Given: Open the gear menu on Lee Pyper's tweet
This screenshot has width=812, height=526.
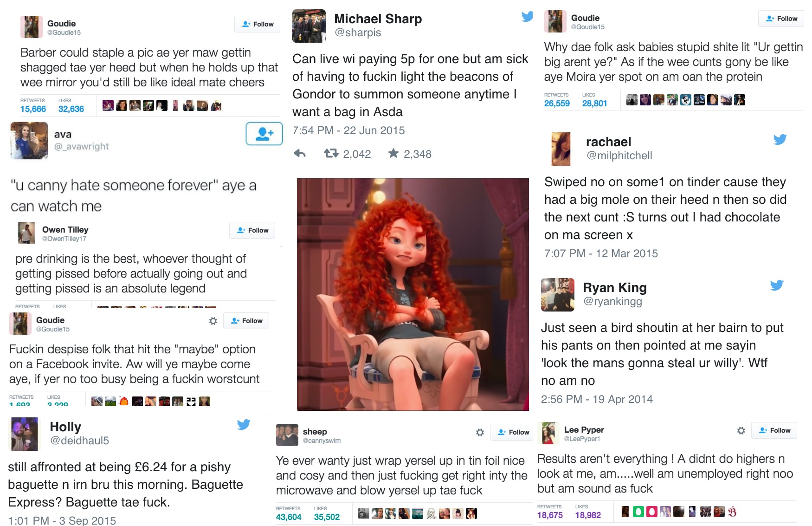Looking at the screenshot, I should click(741, 430).
